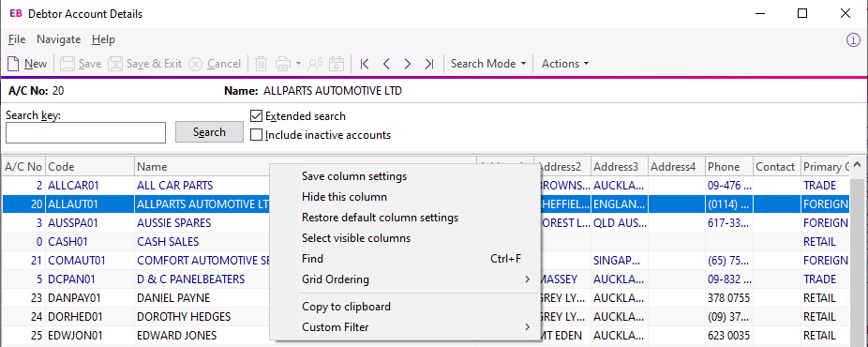Viewport: 868px width, 347px height.
Task: Click the Search button
Action: click(209, 132)
